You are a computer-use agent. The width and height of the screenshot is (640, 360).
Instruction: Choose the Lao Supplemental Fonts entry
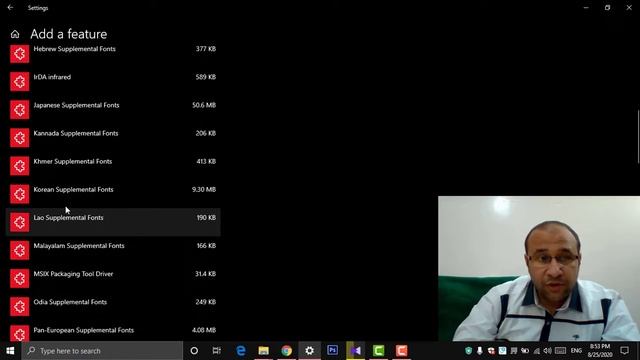pyautogui.click(x=113, y=222)
